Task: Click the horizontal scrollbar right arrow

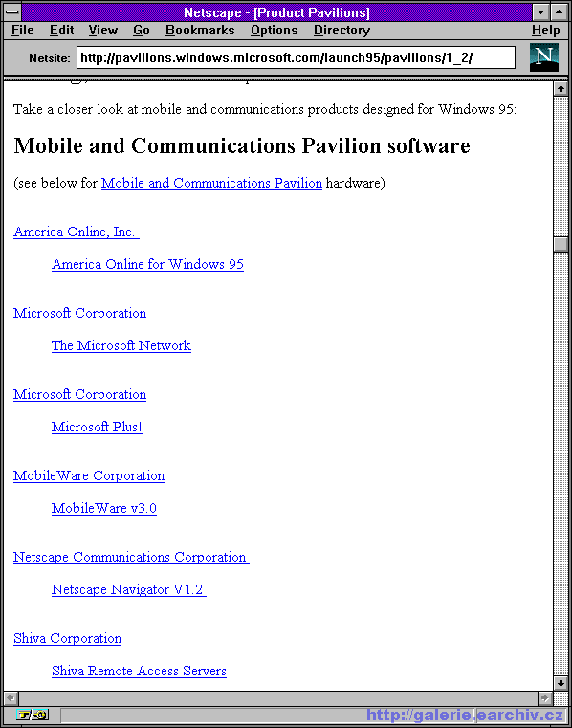Action: 545,697
